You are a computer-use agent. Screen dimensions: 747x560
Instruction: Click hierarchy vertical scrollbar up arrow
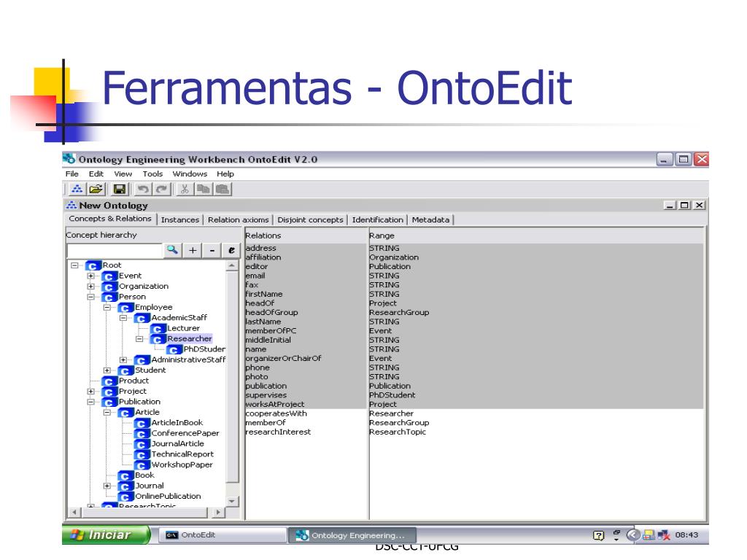[231, 265]
